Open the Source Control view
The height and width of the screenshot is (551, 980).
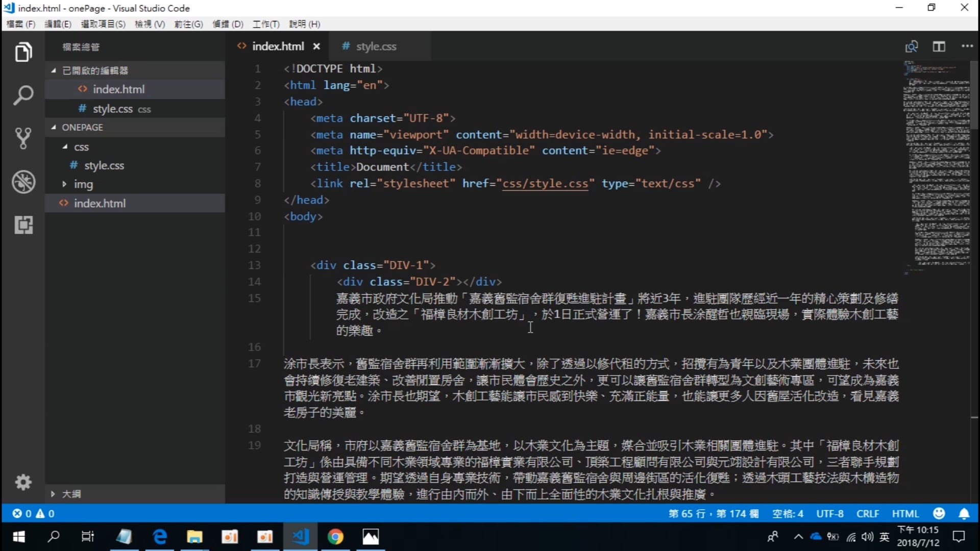tap(23, 138)
